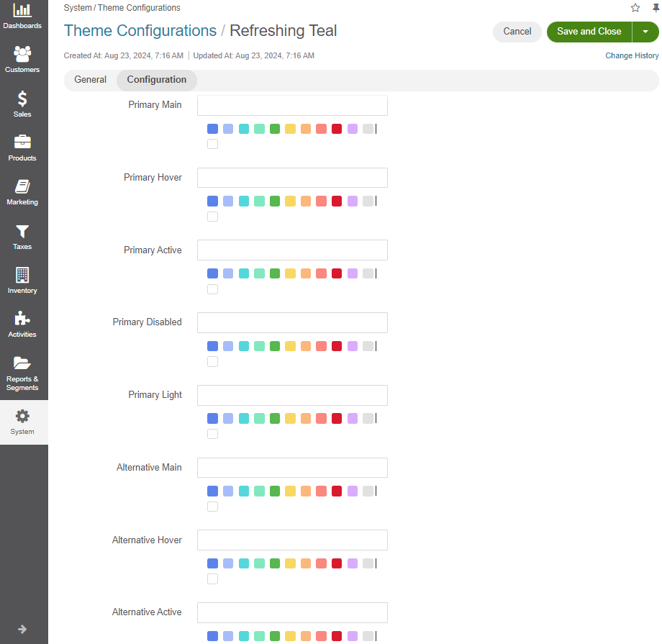Select the white swatch under Primary Hover
662x644 pixels.
pyautogui.click(x=213, y=217)
